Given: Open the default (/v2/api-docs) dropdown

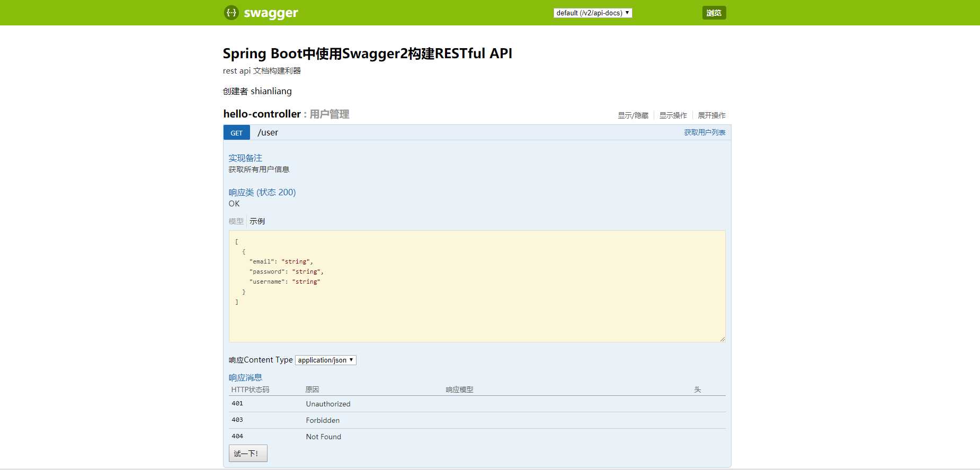Looking at the screenshot, I should click(593, 13).
